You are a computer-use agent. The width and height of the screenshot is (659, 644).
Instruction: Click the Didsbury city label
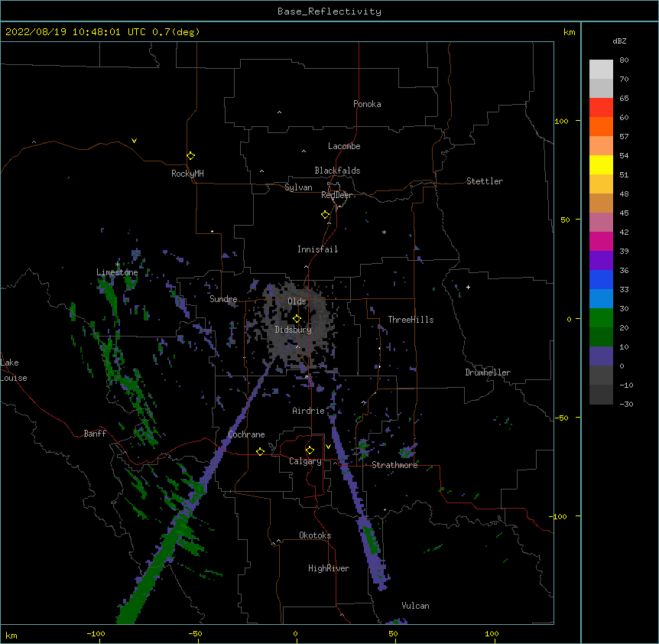(294, 330)
